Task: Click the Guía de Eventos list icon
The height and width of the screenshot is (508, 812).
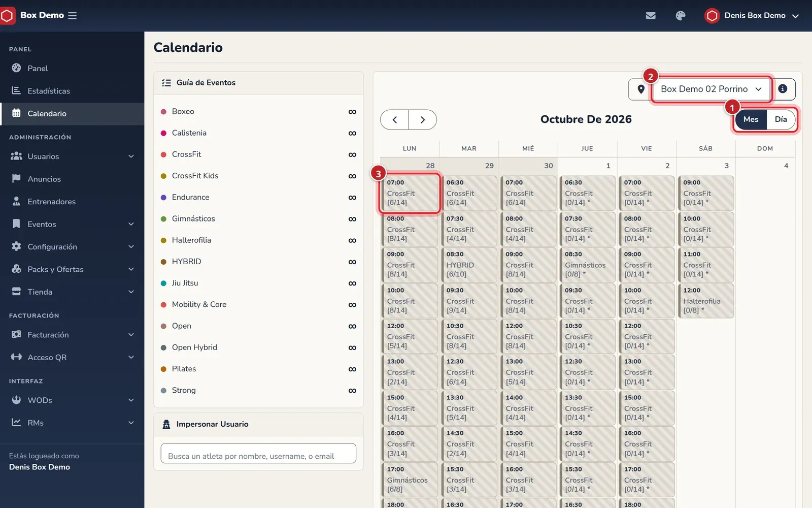Action: [166, 83]
